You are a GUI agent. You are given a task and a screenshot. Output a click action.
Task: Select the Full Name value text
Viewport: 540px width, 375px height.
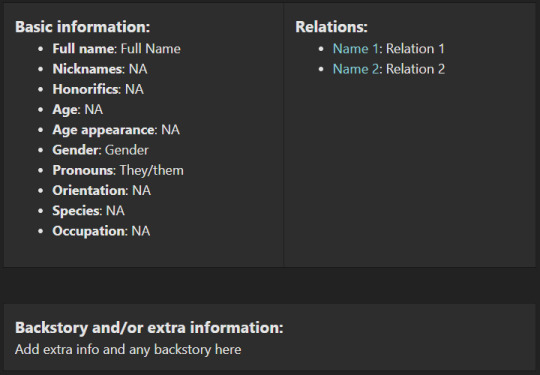point(150,49)
